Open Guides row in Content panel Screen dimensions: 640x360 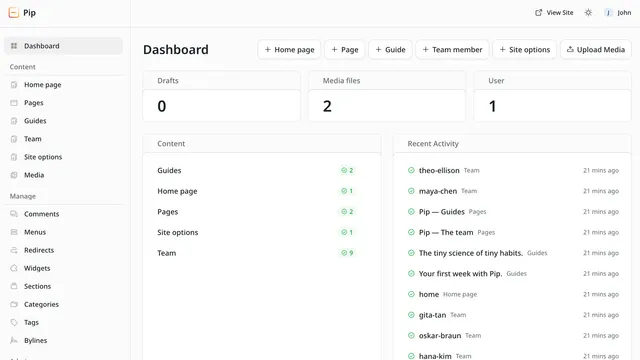pyautogui.click(x=256, y=170)
